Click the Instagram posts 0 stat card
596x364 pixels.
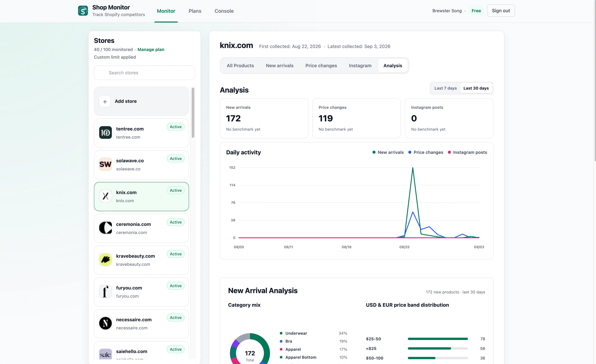pos(449,119)
